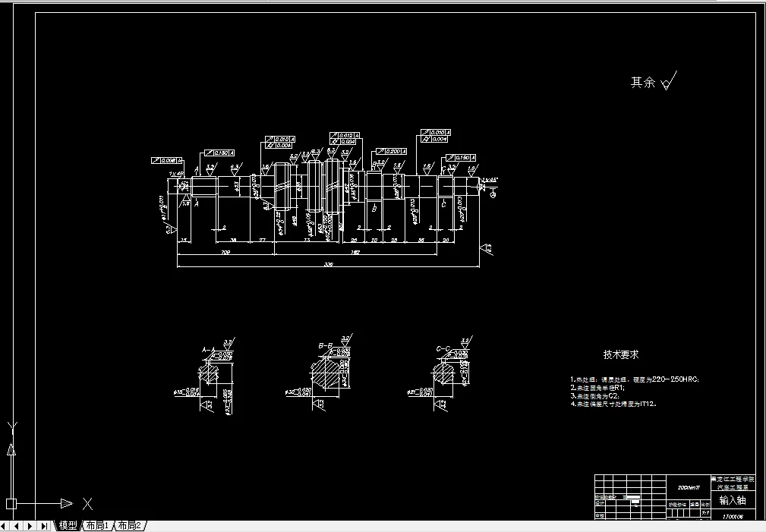Select technical note 2 mentioning R1
Viewport: 766px width, 532px height.
click(597, 387)
